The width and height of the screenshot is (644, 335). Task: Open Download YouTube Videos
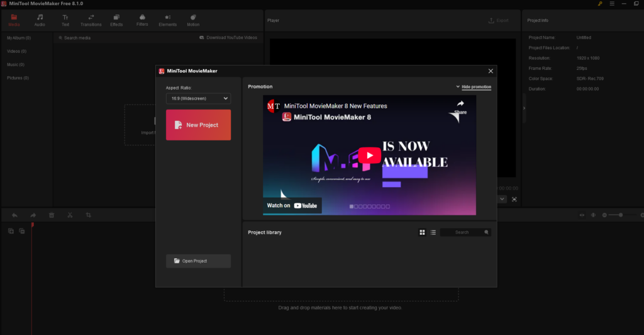[228, 37]
